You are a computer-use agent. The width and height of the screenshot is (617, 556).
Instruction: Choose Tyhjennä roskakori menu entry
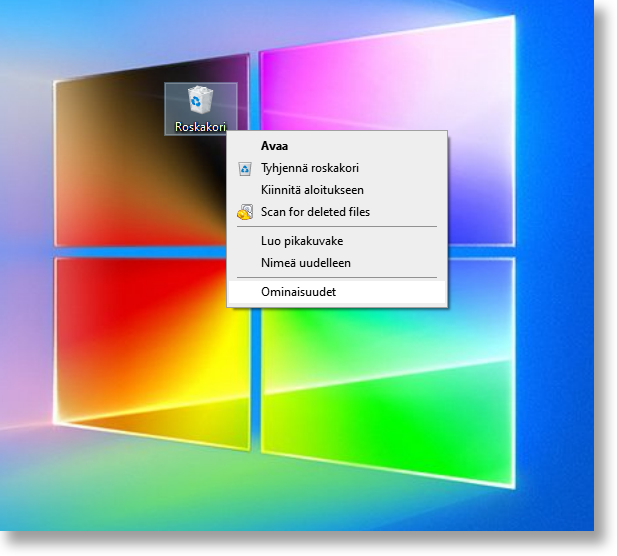(x=337, y=168)
